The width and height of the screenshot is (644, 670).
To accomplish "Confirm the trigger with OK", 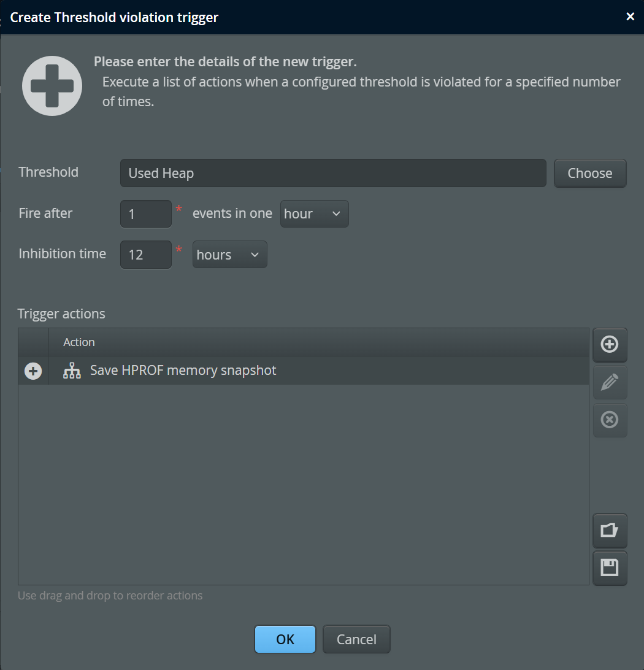I will click(285, 639).
